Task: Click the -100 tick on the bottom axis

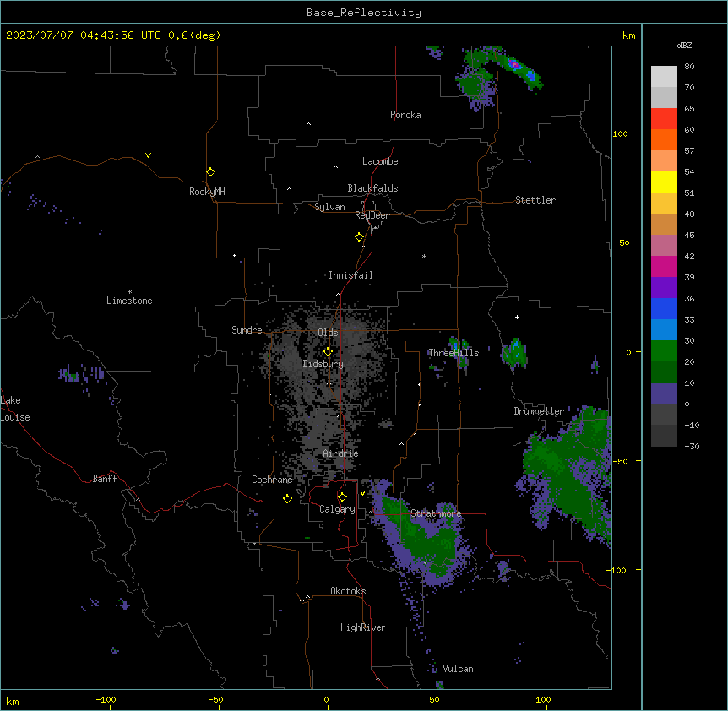Action: [106, 699]
